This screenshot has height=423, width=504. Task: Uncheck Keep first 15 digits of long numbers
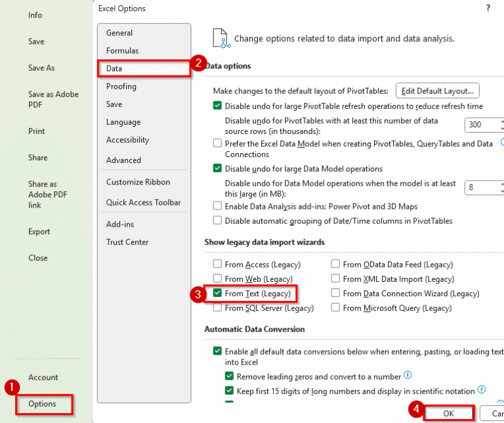(x=229, y=391)
